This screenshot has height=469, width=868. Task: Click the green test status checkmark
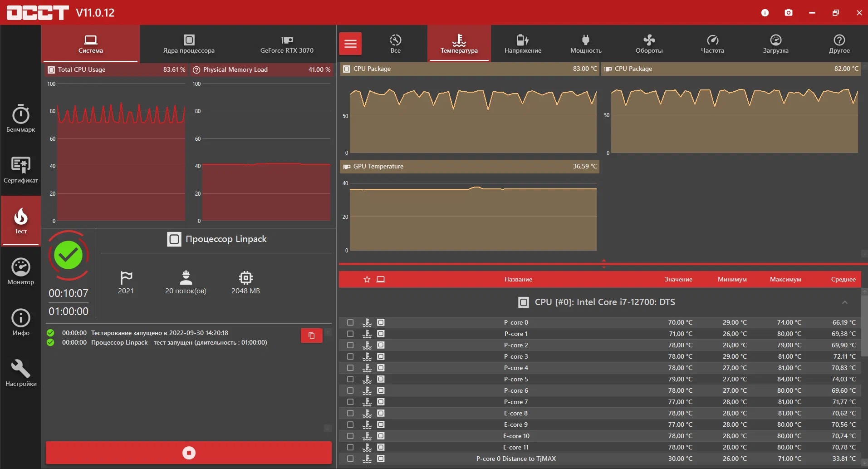[69, 255]
